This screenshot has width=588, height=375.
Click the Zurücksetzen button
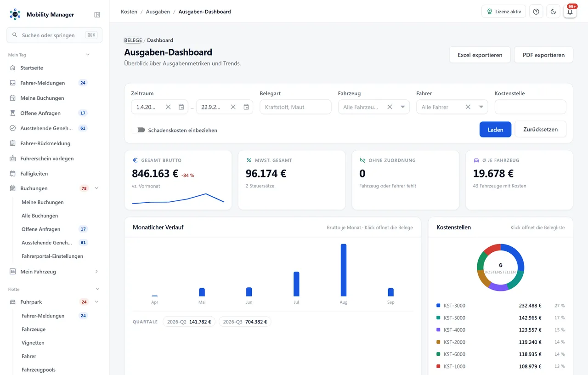pos(541,130)
